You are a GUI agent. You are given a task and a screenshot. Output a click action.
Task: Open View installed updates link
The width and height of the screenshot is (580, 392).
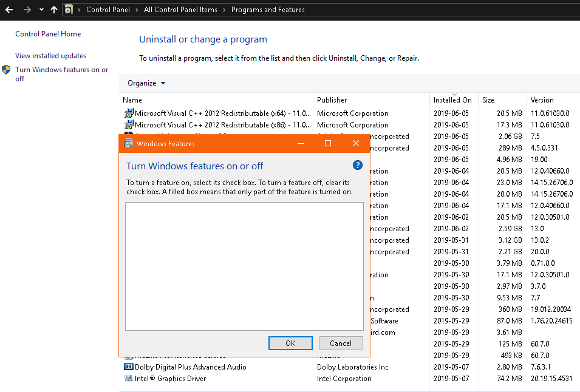(x=50, y=56)
